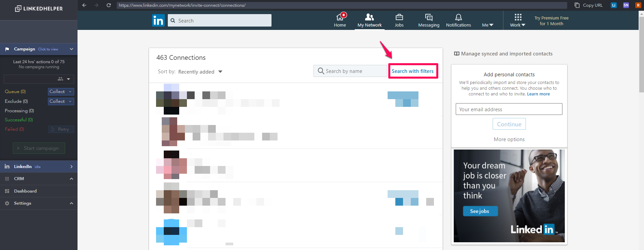
Task: Click the LinkedIn search field
Action: click(x=219, y=20)
